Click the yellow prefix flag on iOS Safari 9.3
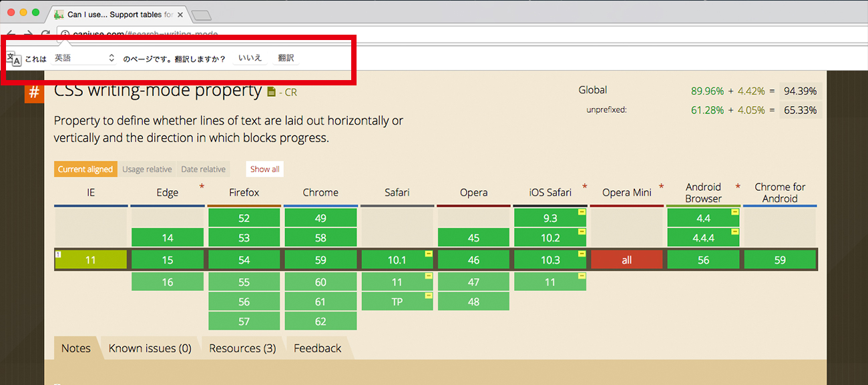The height and width of the screenshot is (385, 868). [x=582, y=212]
